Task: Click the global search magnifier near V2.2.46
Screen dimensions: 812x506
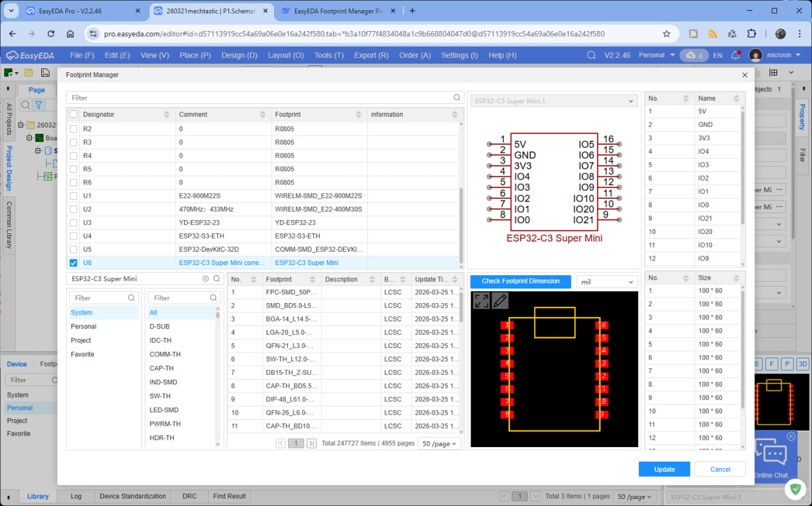Action: click(591, 55)
